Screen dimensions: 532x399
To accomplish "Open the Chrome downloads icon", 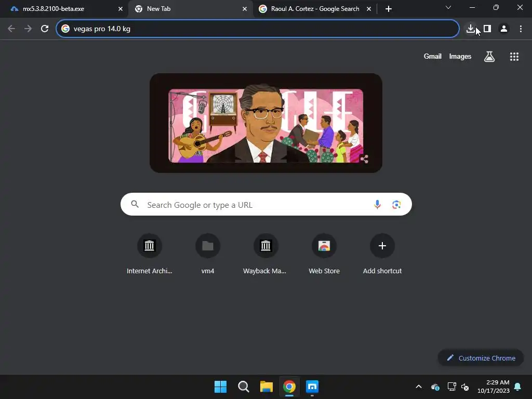I will [470, 29].
